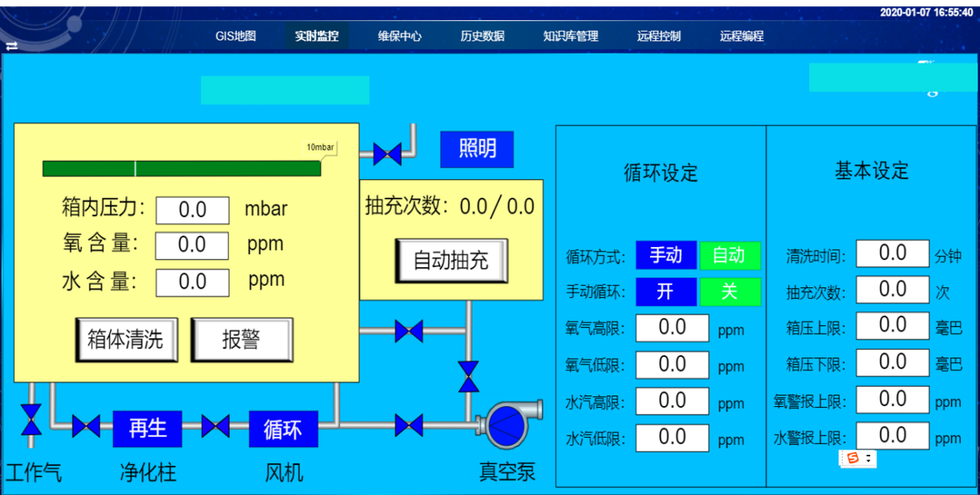Screen dimensions: 980x495
Task: Select the 再生 purifier block on the pipeline
Action: pos(147,428)
